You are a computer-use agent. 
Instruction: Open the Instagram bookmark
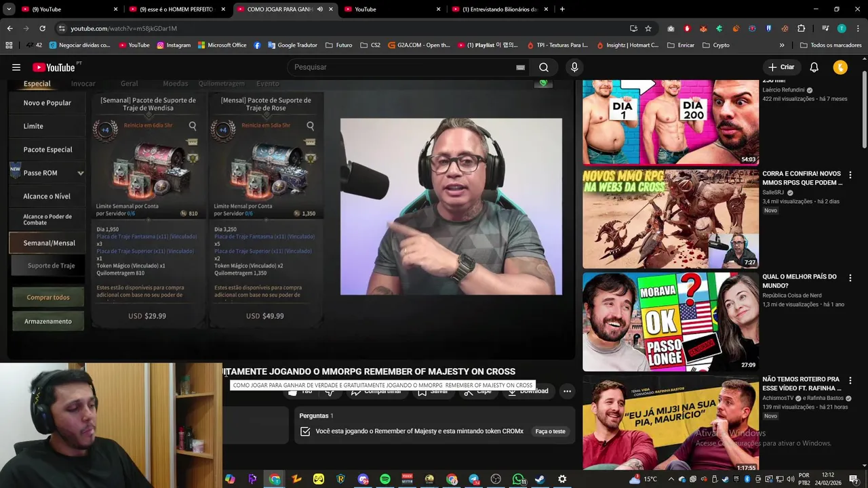pos(174,45)
